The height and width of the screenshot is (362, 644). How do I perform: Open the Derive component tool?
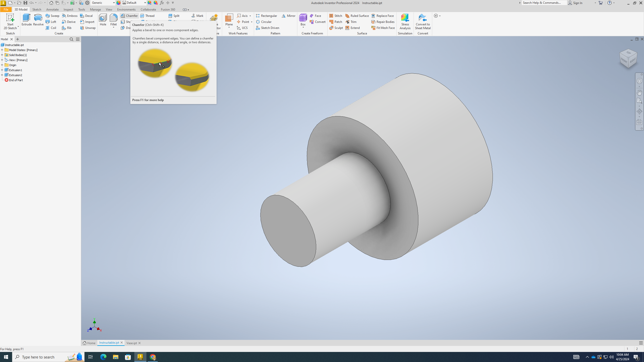tap(69, 22)
